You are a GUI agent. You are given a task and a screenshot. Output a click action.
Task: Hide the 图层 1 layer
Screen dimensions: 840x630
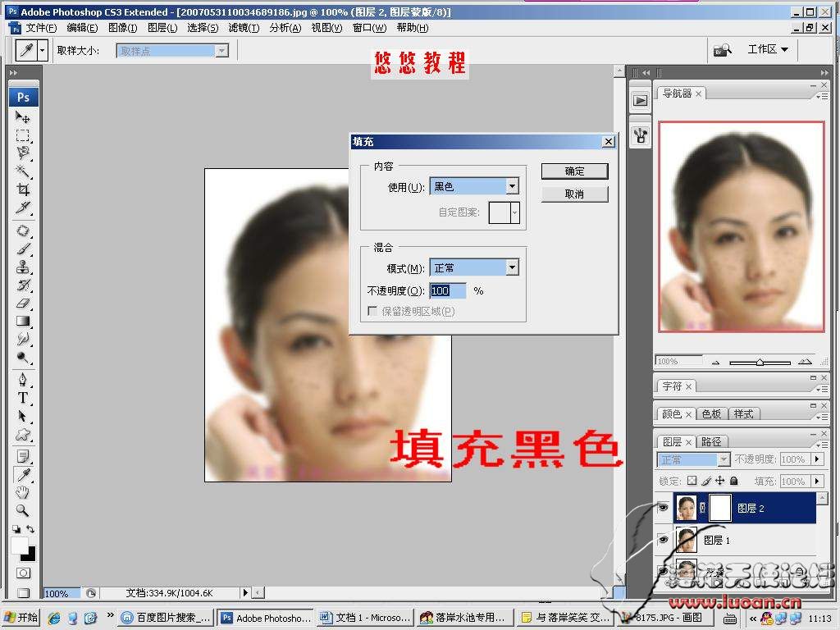663,540
